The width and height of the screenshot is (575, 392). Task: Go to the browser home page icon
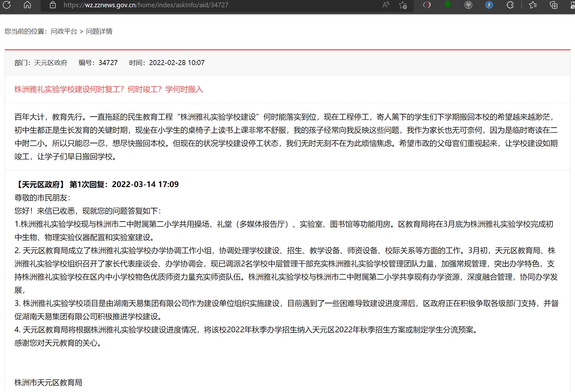[27, 5]
